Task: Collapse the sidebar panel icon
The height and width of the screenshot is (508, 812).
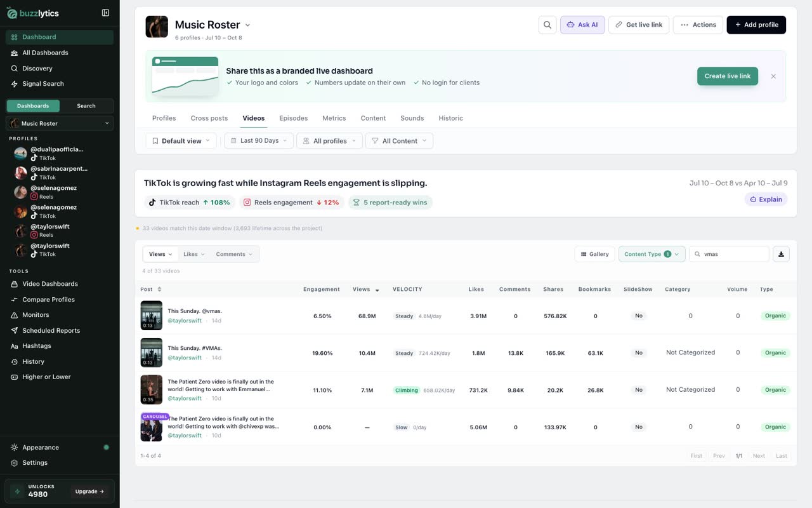Action: coord(105,13)
